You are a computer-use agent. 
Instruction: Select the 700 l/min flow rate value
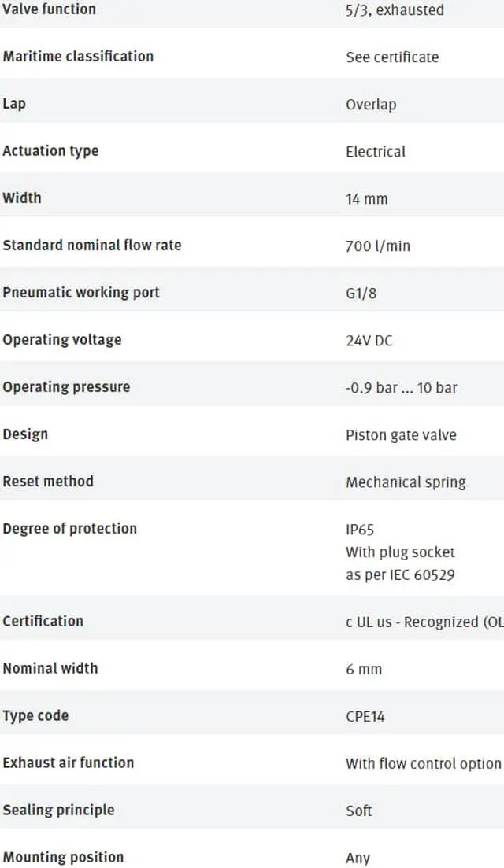point(378,246)
